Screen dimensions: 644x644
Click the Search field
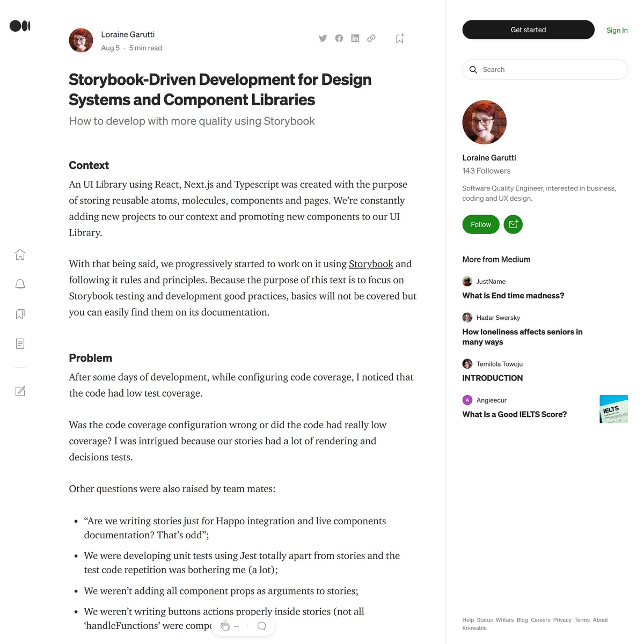[x=544, y=70]
